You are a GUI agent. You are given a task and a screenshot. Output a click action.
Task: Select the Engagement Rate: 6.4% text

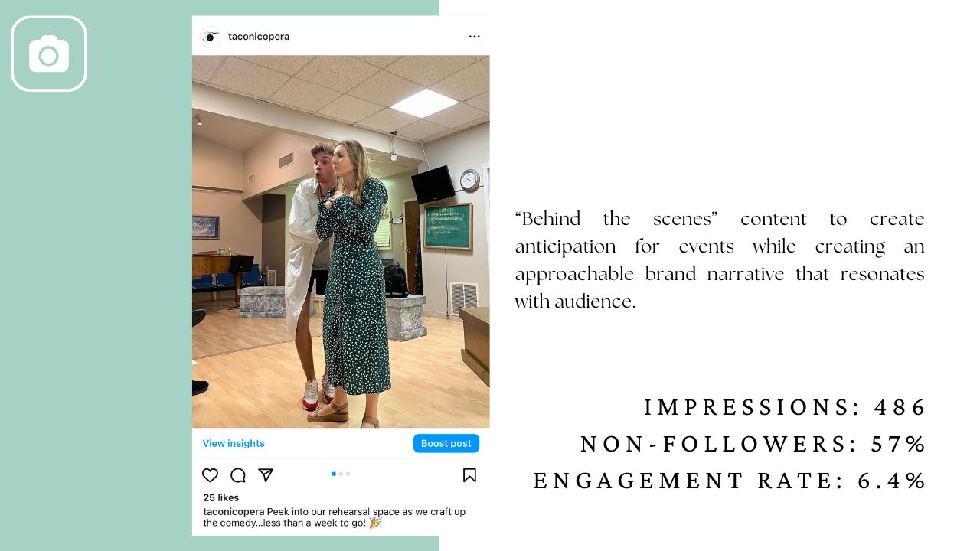coord(730,481)
